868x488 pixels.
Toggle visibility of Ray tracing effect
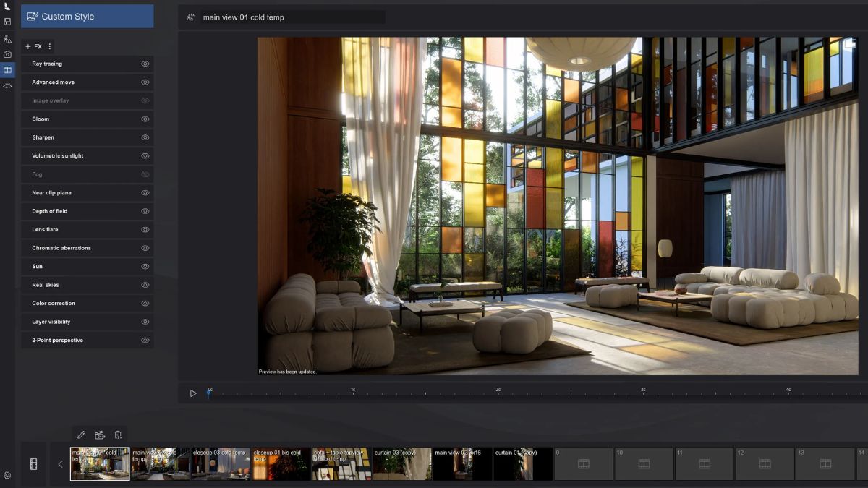pyautogui.click(x=145, y=64)
